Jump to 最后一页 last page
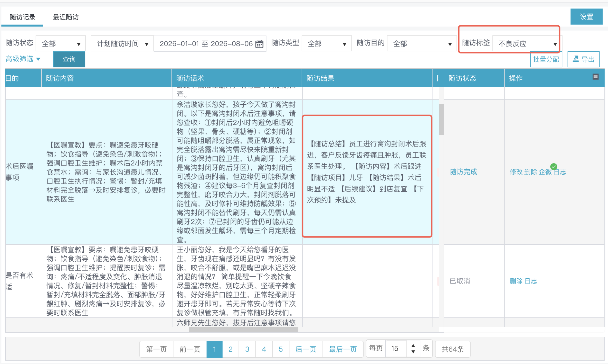The width and height of the screenshot is (608, 364). (343, 349)
